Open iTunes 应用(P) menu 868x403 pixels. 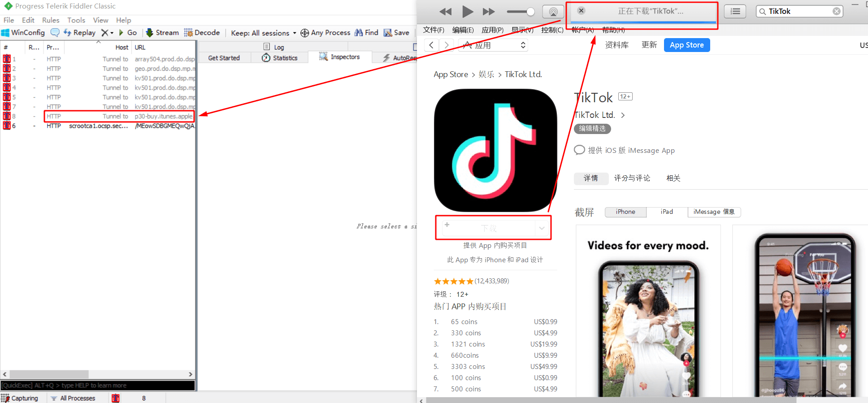point(492,30)
